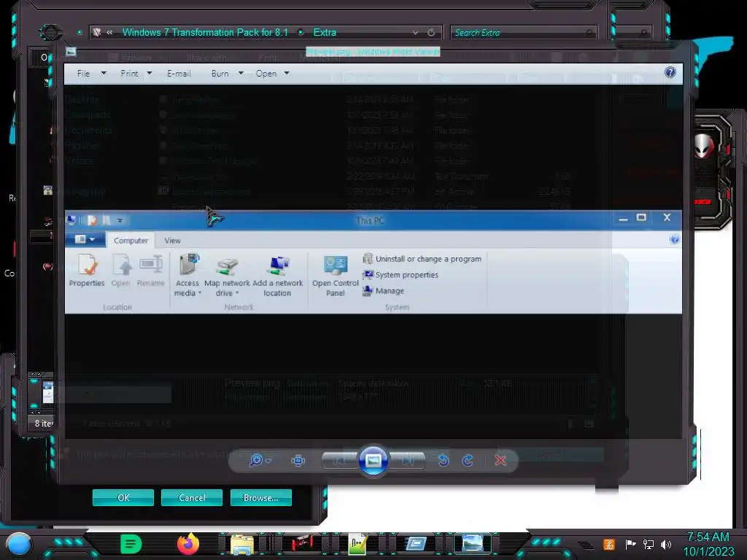Click This PC ribbon help icon
Viewport: 747px width, 560px height.
[674, 239]
